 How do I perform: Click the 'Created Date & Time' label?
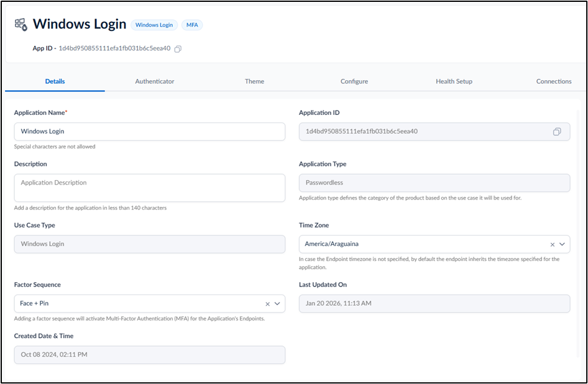click(44, 336)
